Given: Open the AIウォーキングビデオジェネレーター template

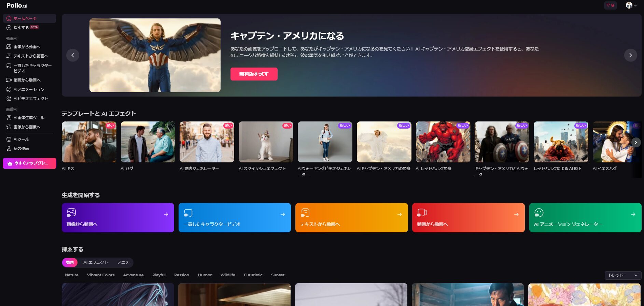Looking at the screenshot, I should [x=325, y=142].
